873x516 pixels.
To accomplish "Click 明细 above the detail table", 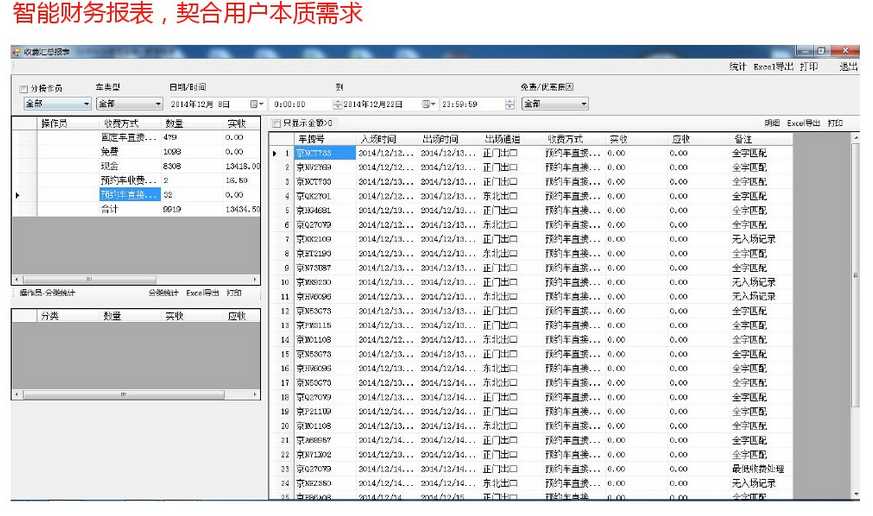I will click(x=772, y=123).
